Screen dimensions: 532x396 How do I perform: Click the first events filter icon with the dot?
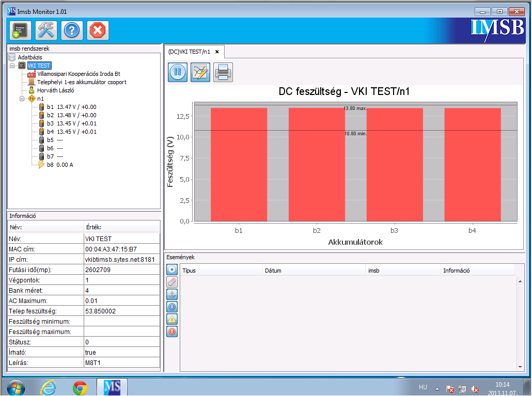[172, 270]
